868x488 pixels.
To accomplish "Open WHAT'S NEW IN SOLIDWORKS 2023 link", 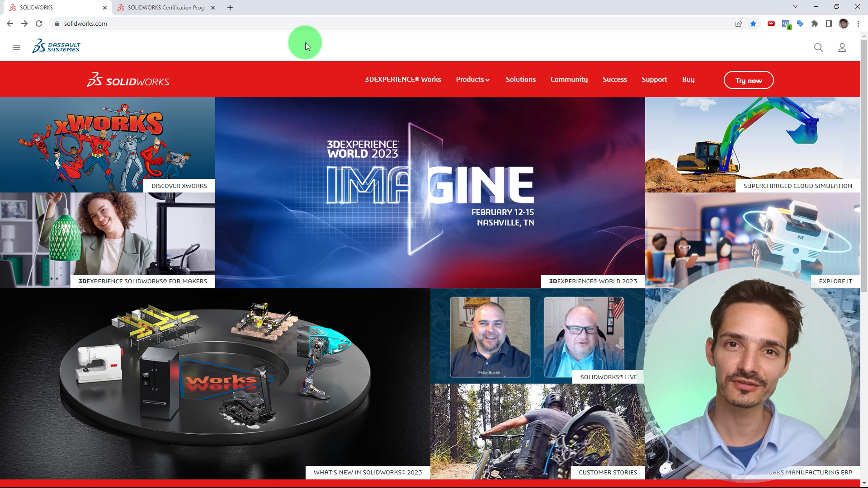I will (368, 472).
